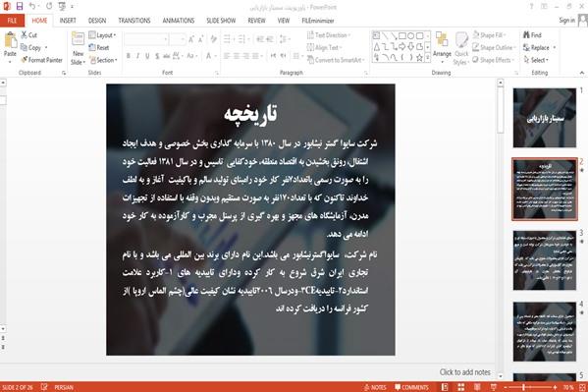Screen dimensions: 588x392
Task: Decrease font size with the small A icon
Action: [x=200, y=39]
